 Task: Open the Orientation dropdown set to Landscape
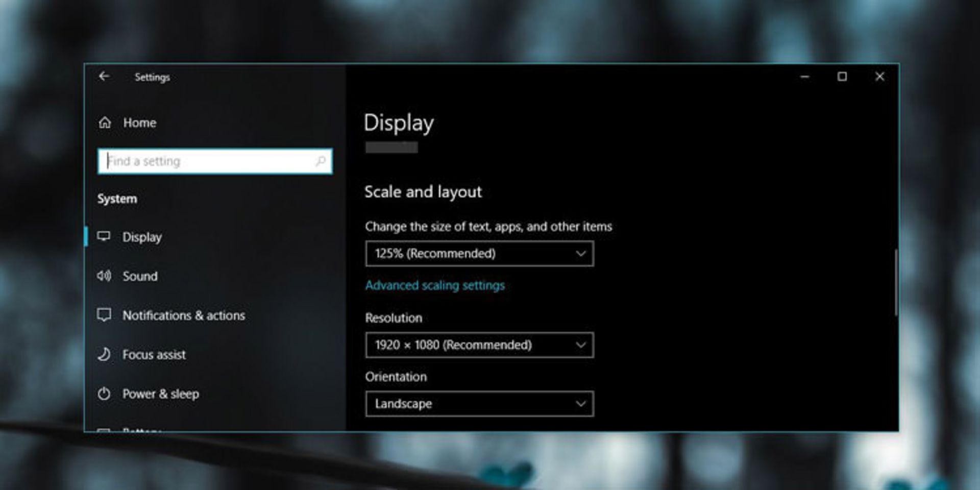(580, 403)
